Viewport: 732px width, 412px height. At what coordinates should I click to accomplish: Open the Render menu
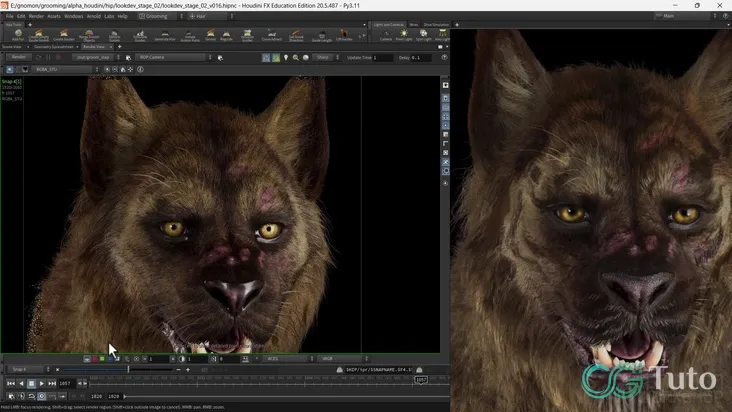36,16
